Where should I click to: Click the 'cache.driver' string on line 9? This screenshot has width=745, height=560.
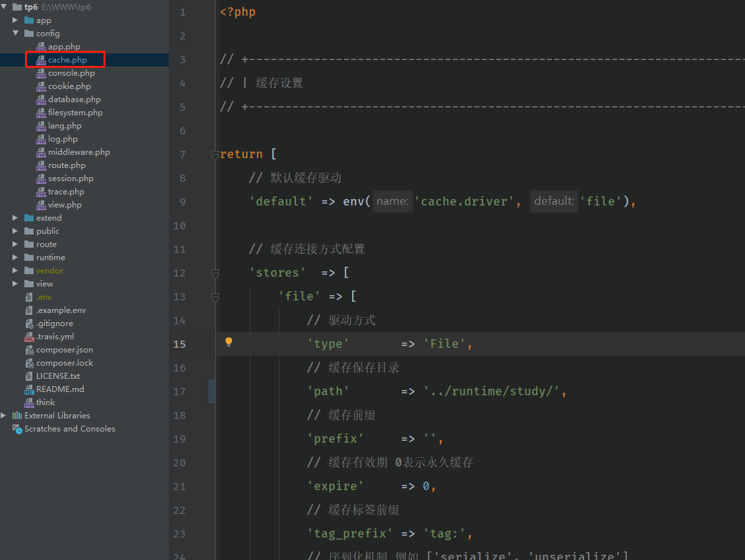click(463, 202)
